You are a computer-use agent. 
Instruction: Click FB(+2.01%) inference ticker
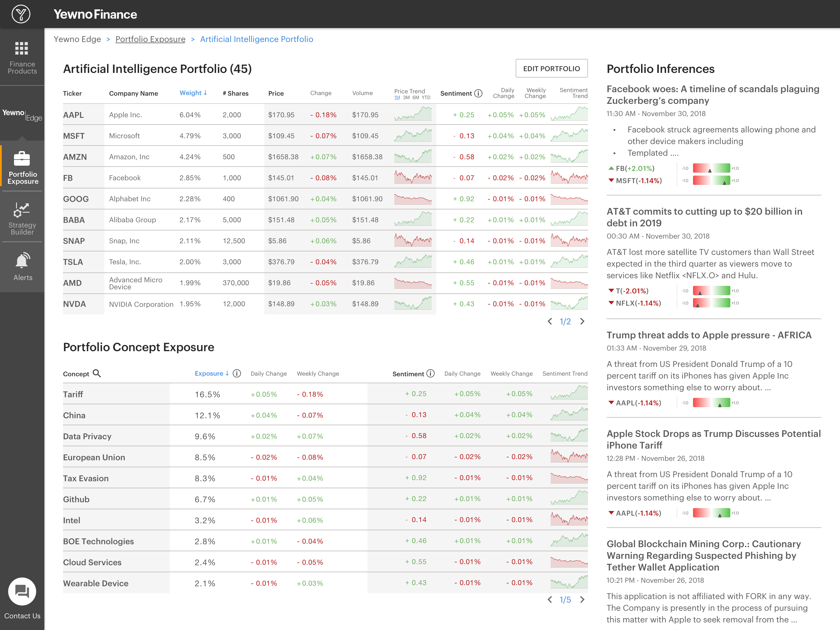[631, 168]
